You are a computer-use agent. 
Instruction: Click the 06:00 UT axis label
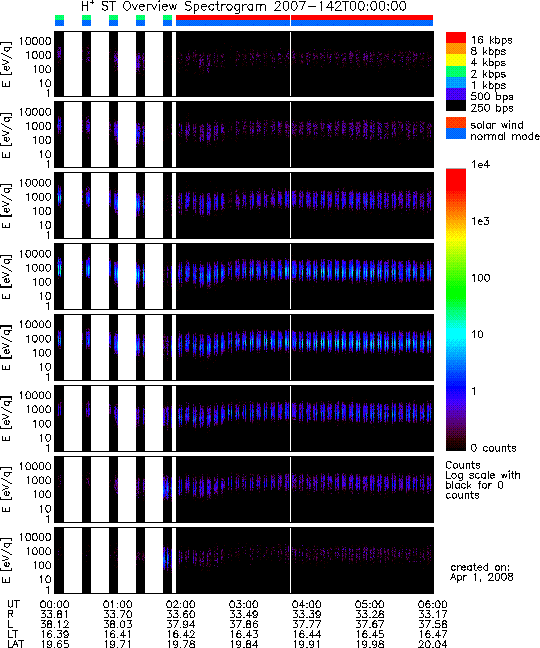(x=432, y=605)
